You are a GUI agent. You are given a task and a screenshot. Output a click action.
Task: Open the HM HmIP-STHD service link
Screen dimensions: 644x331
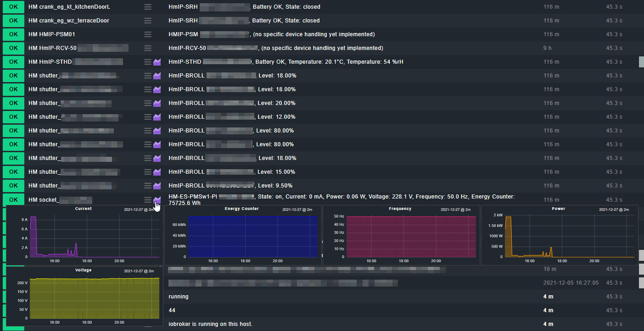[x=76, y=62]
